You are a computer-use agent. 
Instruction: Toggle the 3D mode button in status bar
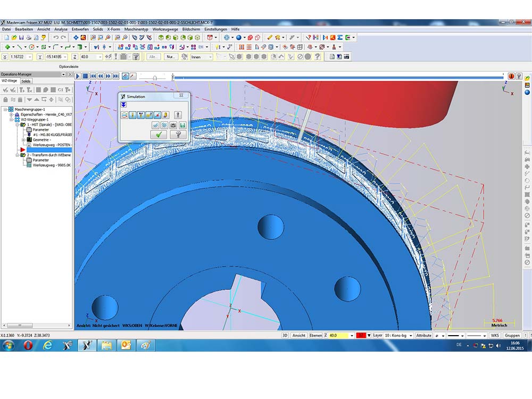click(x=285, y=336)
